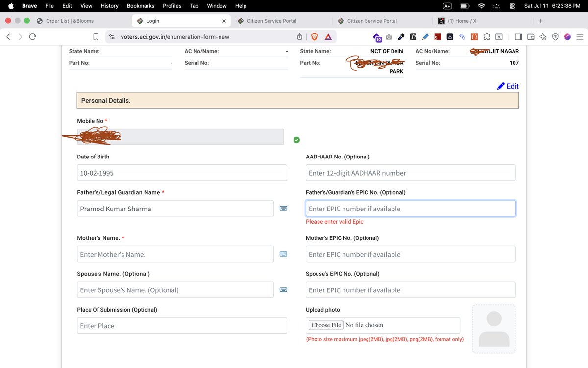
Task: Open virtual keyboard beside Spouse's Name field
Action: point(283,290)
